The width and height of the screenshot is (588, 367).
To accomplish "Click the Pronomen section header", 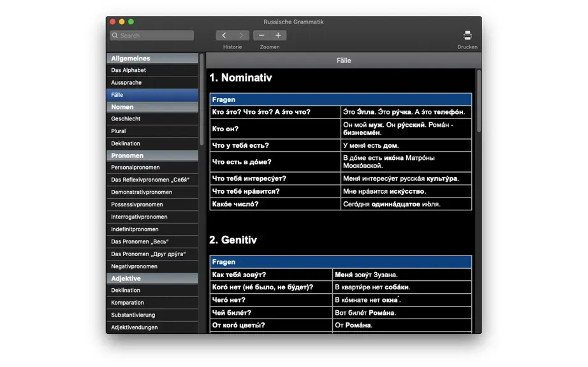I will point(152,155).
